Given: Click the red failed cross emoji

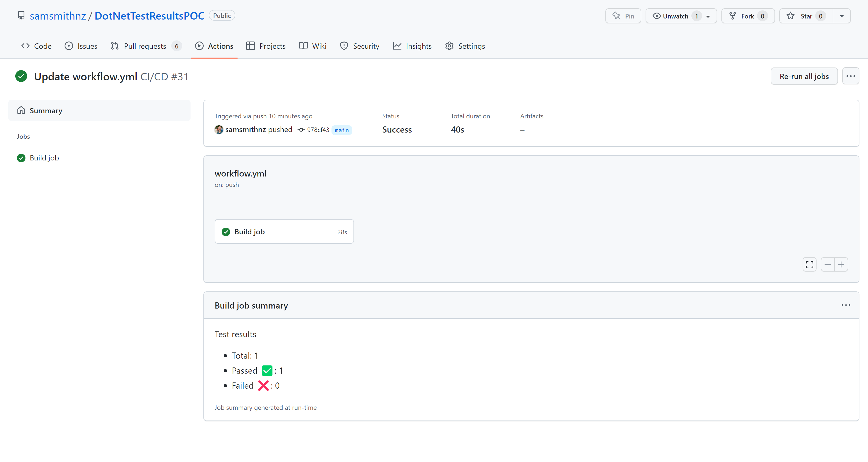Looking at the screenshot, I should pos(263,386).
